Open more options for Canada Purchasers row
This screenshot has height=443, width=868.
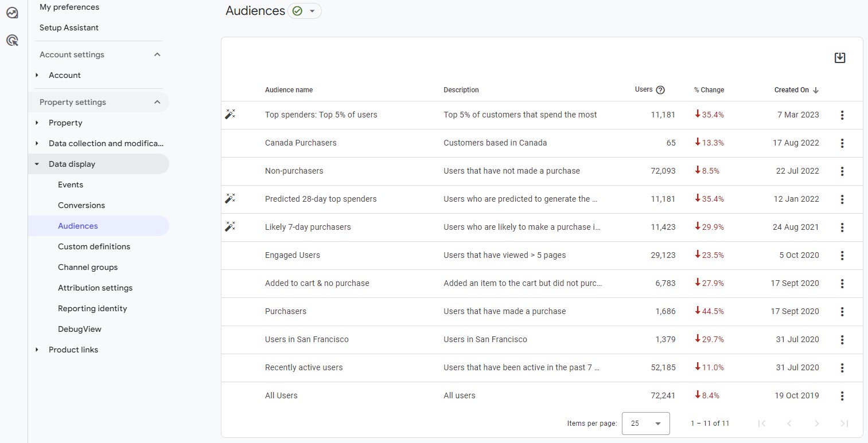842,143
